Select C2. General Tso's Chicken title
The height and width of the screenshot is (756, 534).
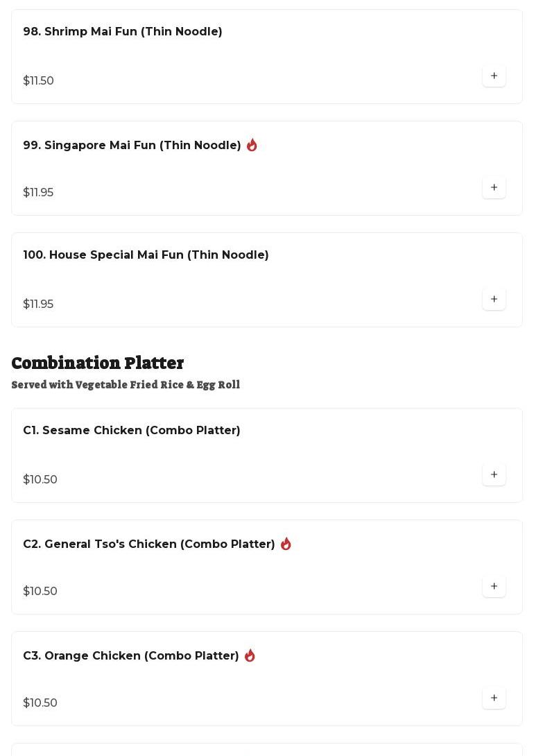coord(149,544)
